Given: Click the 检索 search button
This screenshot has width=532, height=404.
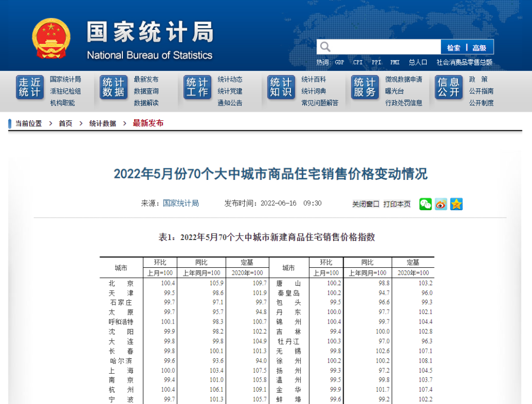Looking at the screenshot, I should (453, 47).
